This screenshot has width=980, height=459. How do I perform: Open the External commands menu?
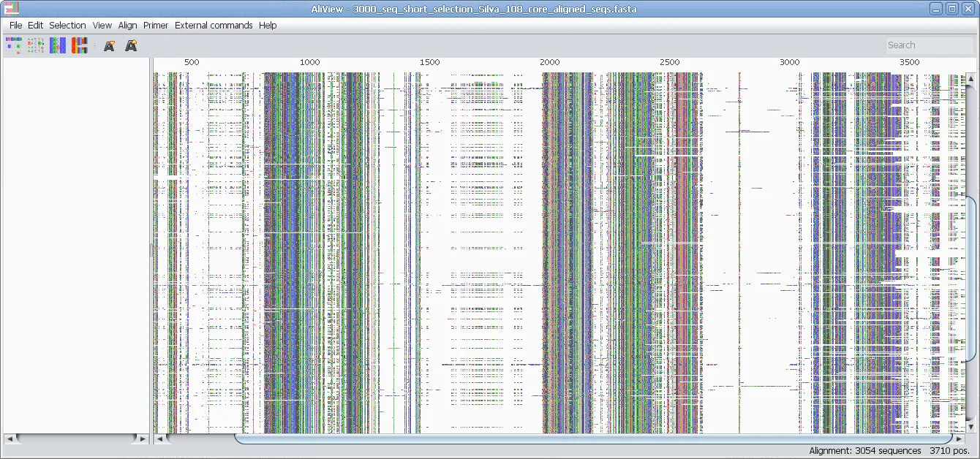(x=214, y=25)
